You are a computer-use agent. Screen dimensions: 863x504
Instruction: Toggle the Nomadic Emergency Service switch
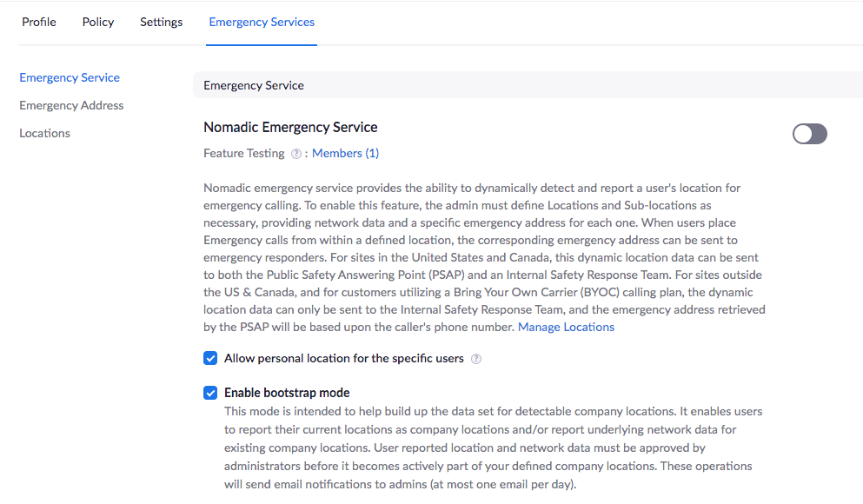click(x=809, y=134)
